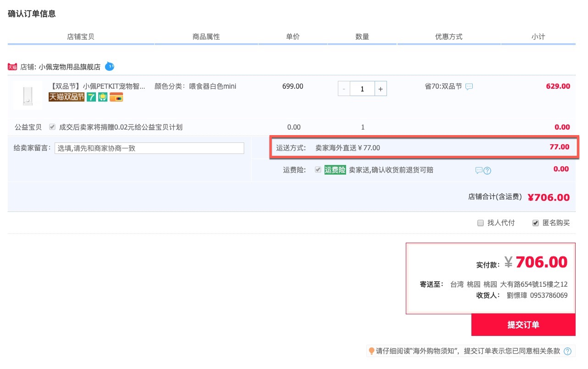Image resolution: width=588 pixels, height=369 pixels.
Task: Click the orange credit card payment badge
Action: [116, 97]
